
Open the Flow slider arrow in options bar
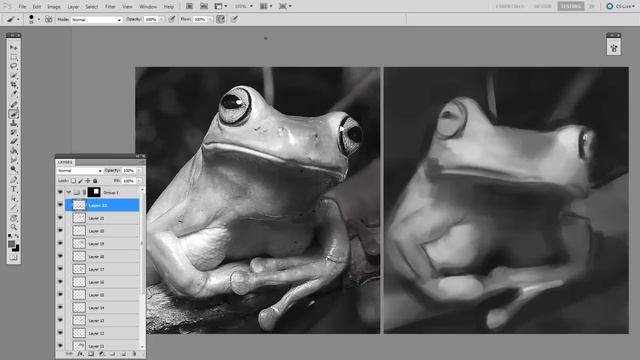pos(210,19)
